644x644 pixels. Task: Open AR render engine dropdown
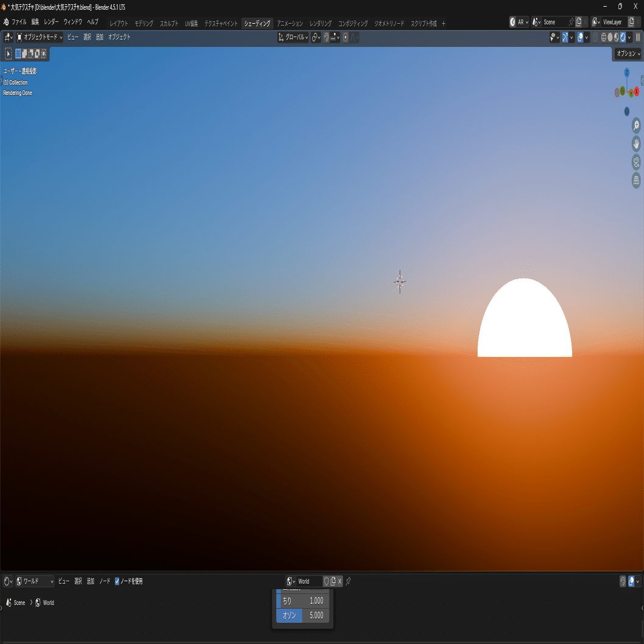[519, 22]
